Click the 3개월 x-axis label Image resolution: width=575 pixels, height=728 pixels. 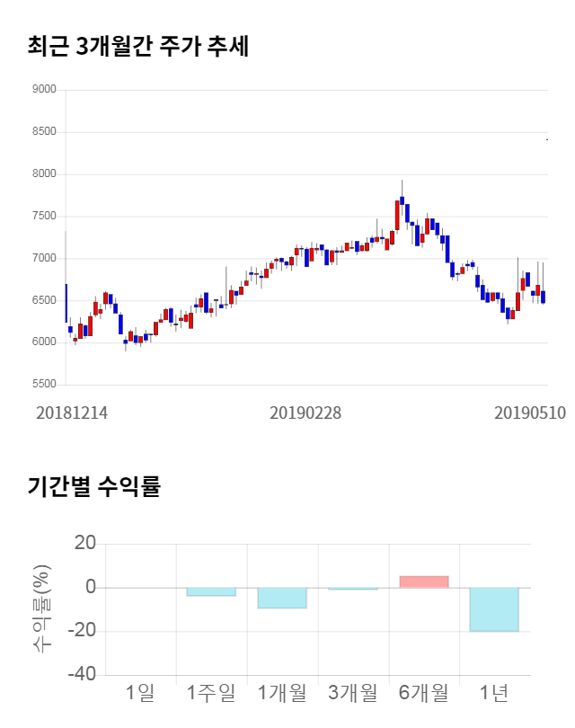tap(353, 693)
